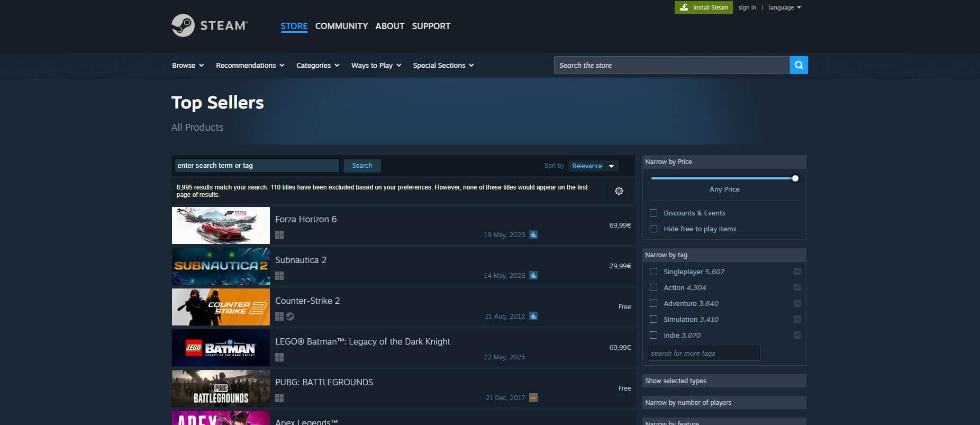Tick the Indie tag checkbox
This screenshot has height=425, width=980.
654,335
